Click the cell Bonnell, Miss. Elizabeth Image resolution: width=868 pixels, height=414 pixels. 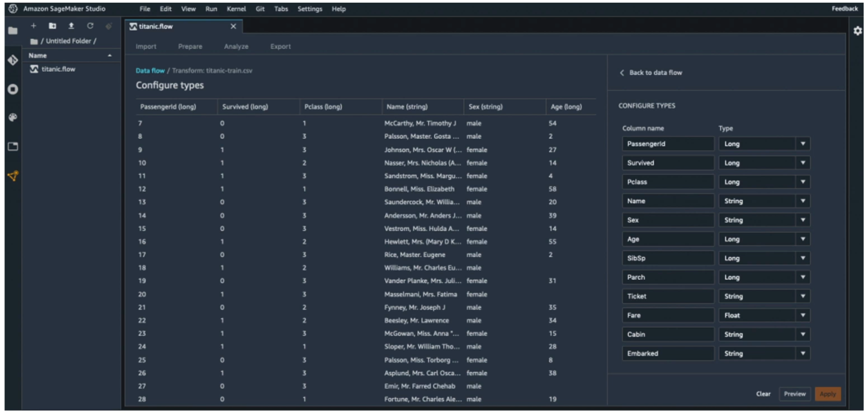pyautogui.click(x=419, y=189)
